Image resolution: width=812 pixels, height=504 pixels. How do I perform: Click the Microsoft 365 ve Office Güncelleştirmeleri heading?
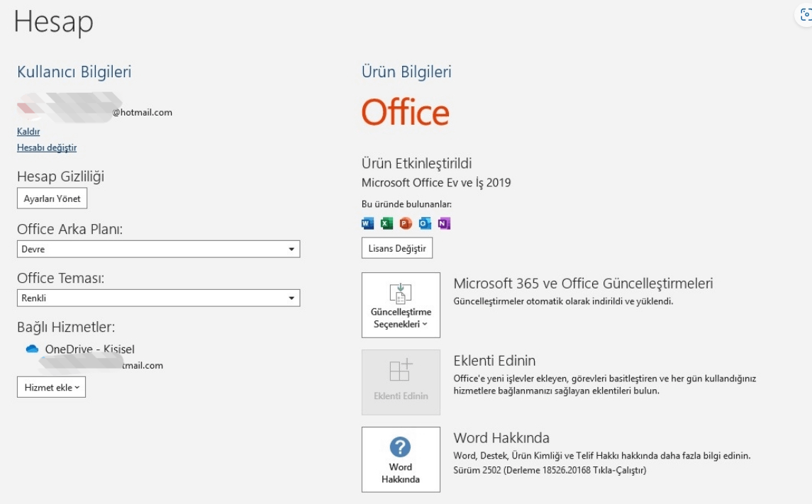(x=583, y=284)
